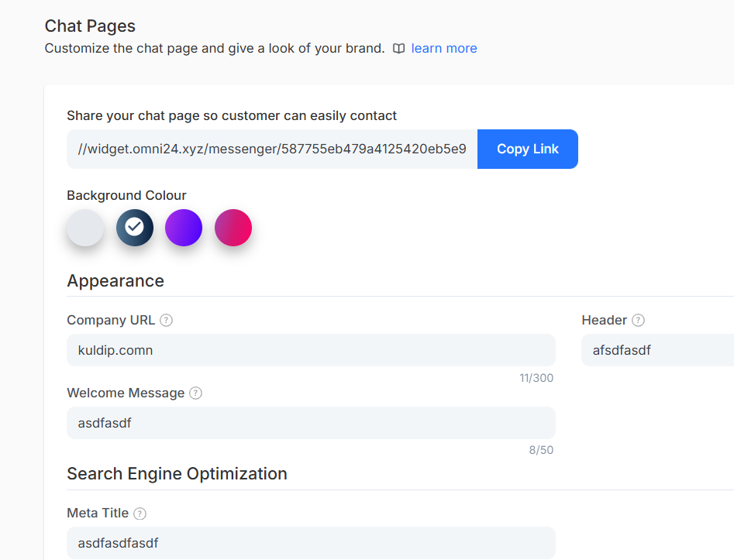Image resolution: width=734 pixels, height=560 pixels.
Task: Select the Background Colour label
Action: (x=126, y=195)
